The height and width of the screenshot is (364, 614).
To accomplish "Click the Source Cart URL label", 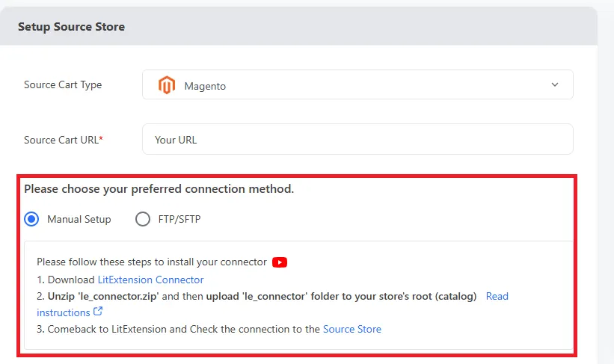I will click(64, 140).
